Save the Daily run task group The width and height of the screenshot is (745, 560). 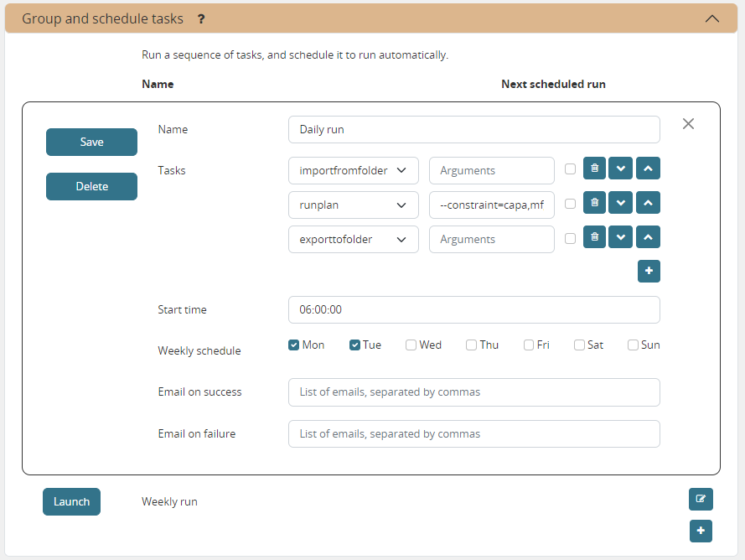(x=91, y=142)
